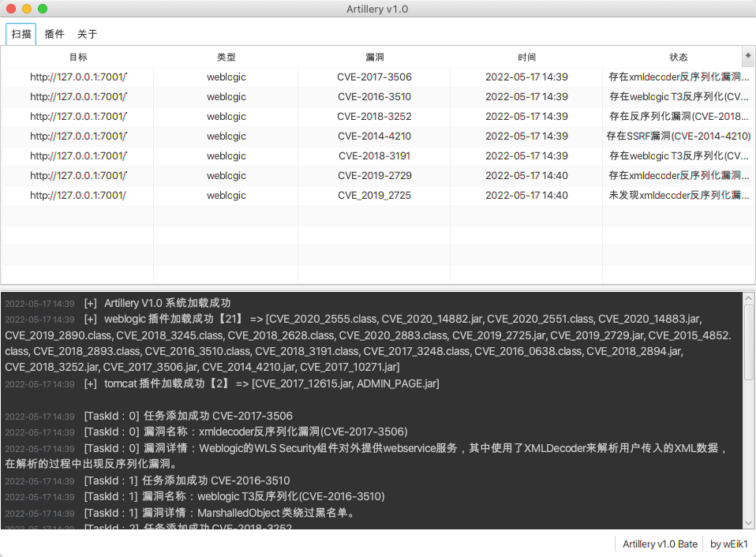Click time 14:40 in CVE-2019-2729 row
756x557 pixels.
pyautogui.click(x=526, y=176)
